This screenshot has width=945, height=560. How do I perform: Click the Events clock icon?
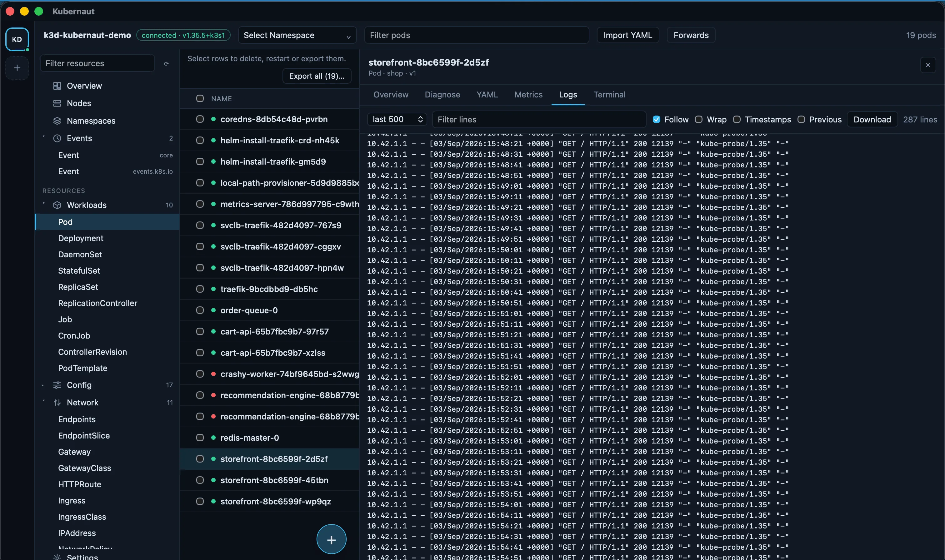[57, 138]
